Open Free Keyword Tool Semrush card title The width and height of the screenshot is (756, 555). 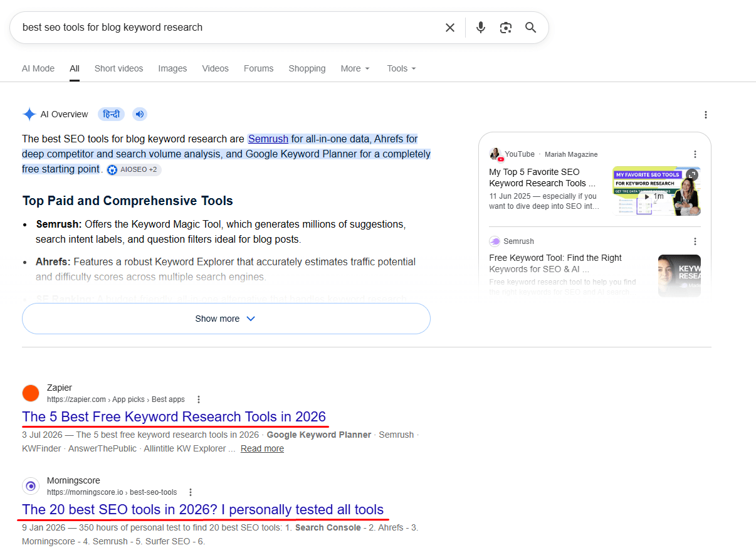tap(555, 263)
